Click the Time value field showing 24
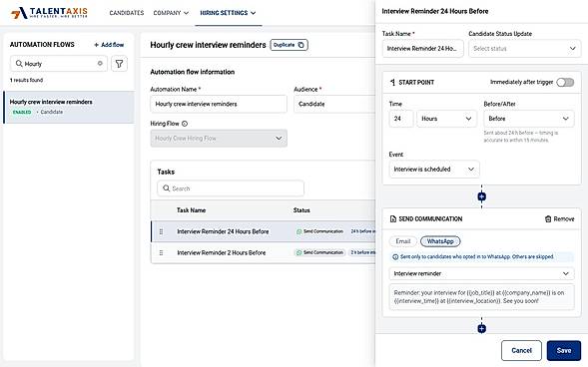The width and height of the screenshot is (588, 367). click(x=401, y=119)
